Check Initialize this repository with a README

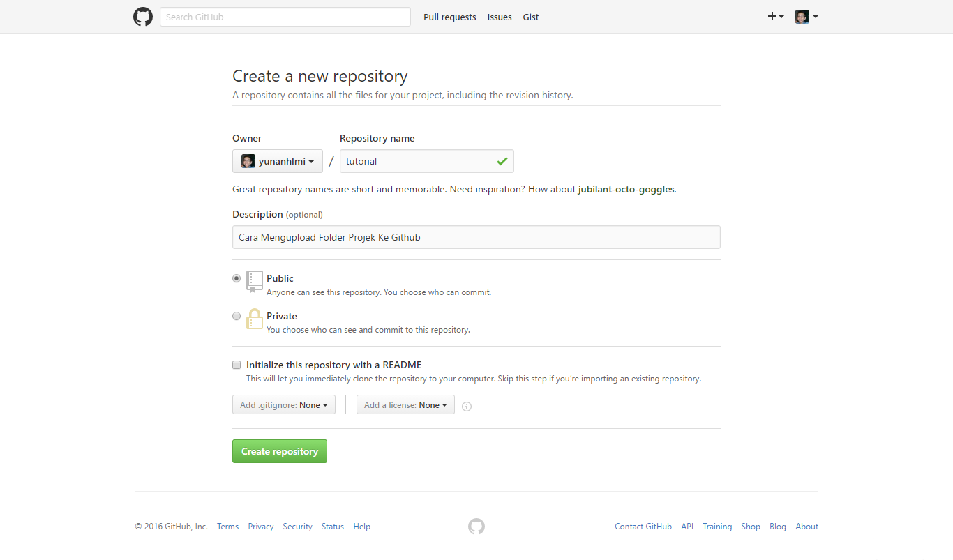point(237,365)
